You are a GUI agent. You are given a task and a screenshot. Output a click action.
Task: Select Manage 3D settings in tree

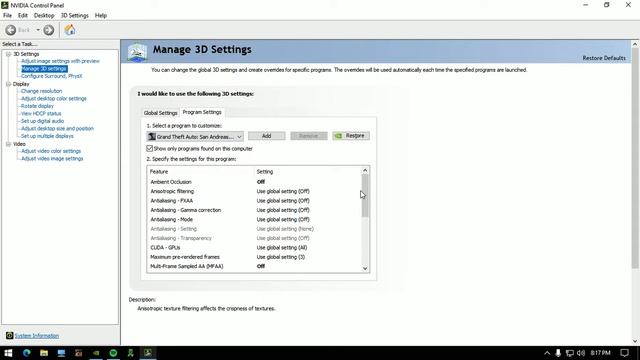44,69
